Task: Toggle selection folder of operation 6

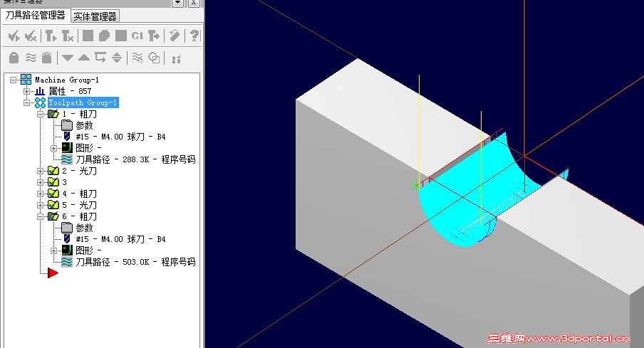Action: click(53, 216)
